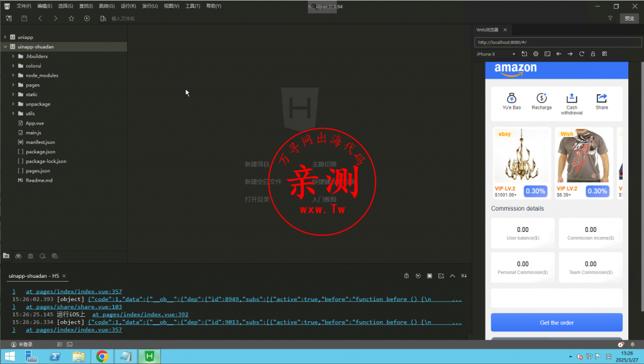Image resolution: width=644 pixels, height=364 pixels.
Task: Expand the uniapp project node
Action: [x=5, y=37]
